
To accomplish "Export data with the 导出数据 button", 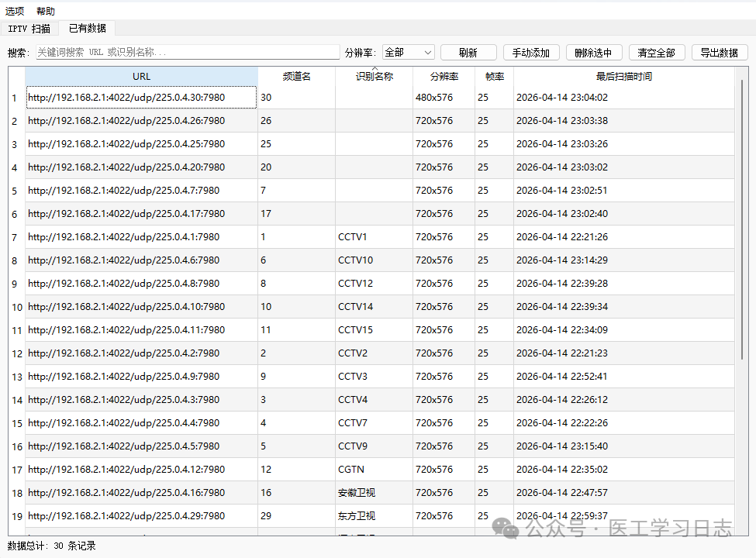I will 719,53.
